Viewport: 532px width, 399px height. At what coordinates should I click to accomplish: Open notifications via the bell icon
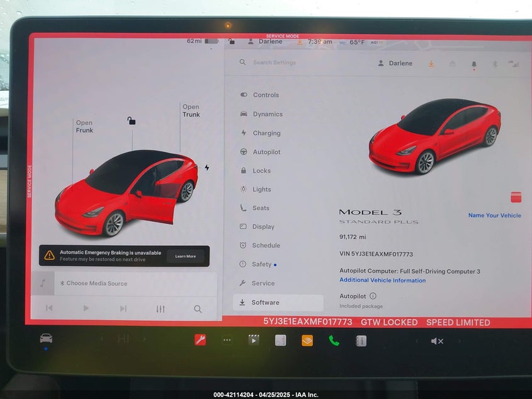pyautogui.click(x=474, y=64)
